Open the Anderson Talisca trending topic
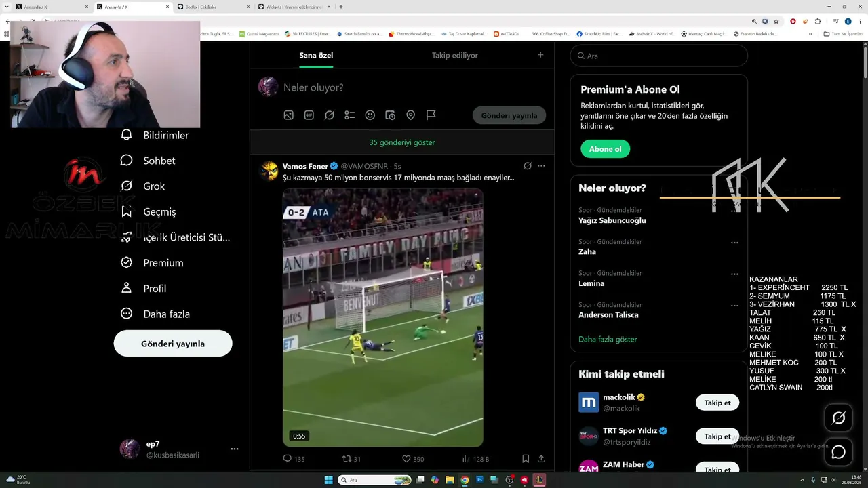 click(608, 314)
